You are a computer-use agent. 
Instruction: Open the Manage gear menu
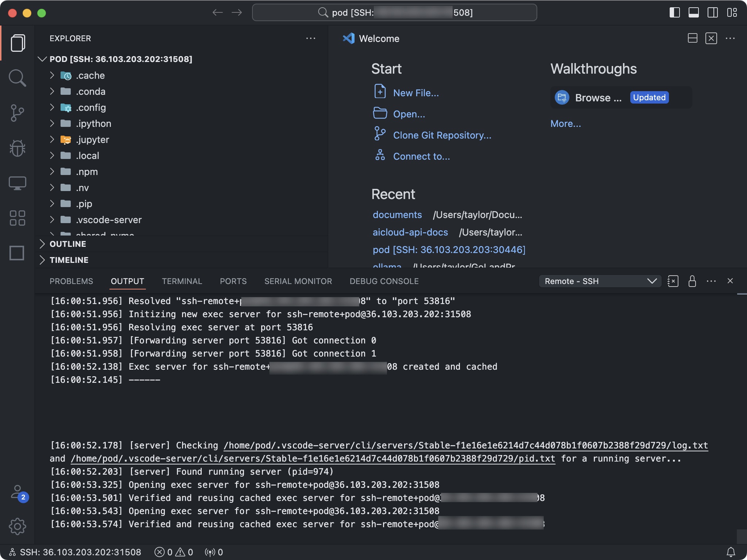coord(18,526)
